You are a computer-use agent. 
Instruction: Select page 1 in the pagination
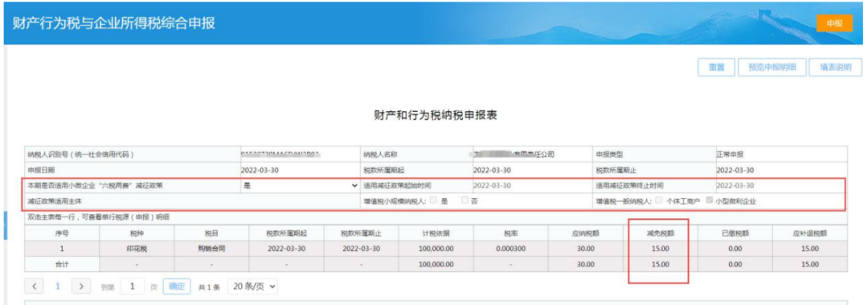pos(58,286)
